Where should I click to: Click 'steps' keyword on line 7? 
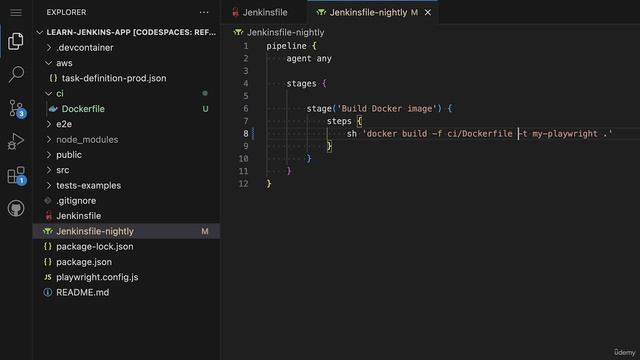[339, 121]
